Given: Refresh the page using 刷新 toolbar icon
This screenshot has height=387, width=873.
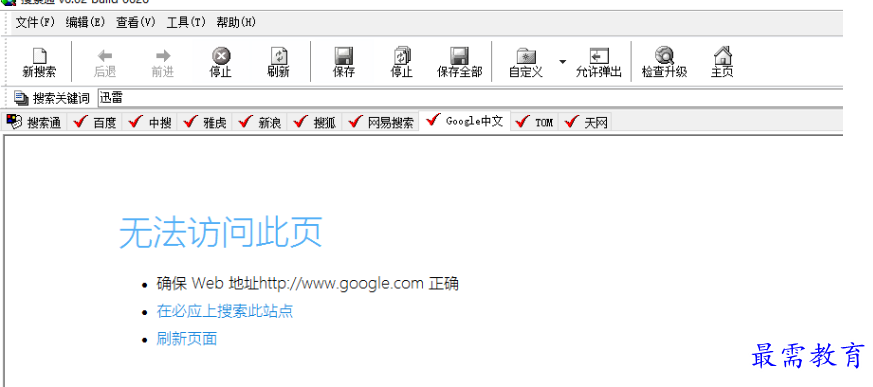Looking at the screenshot, I should click(278, 62).
